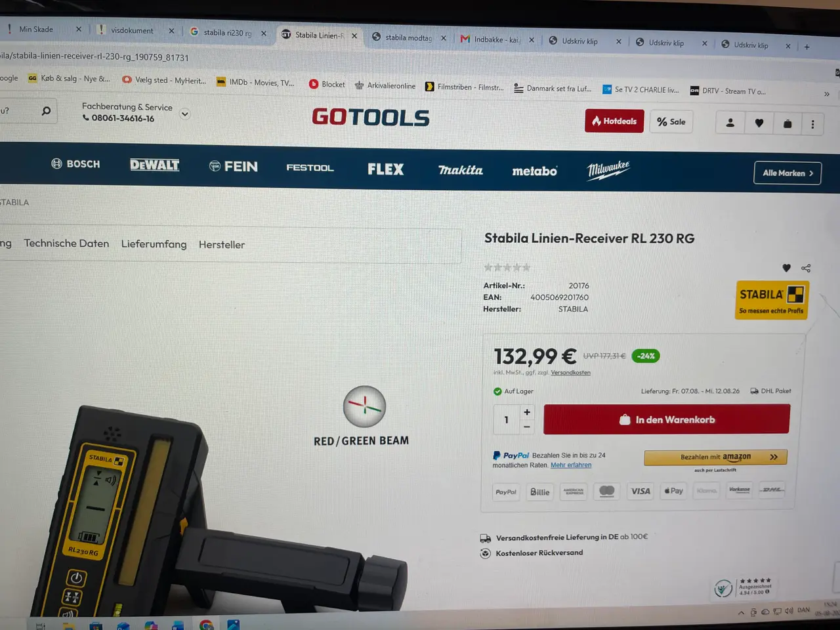
Task: Open Blocket bookmark
Action: [x=327, y=85]
